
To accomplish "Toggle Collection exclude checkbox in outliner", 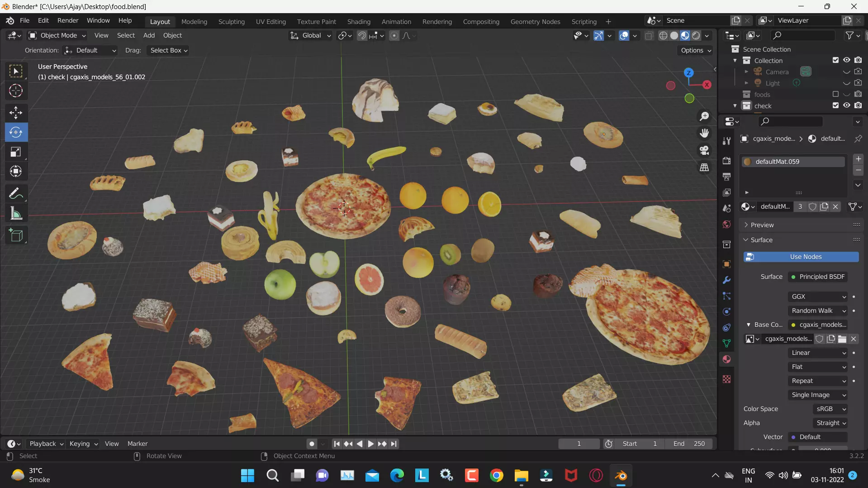I will click(835, 60).
